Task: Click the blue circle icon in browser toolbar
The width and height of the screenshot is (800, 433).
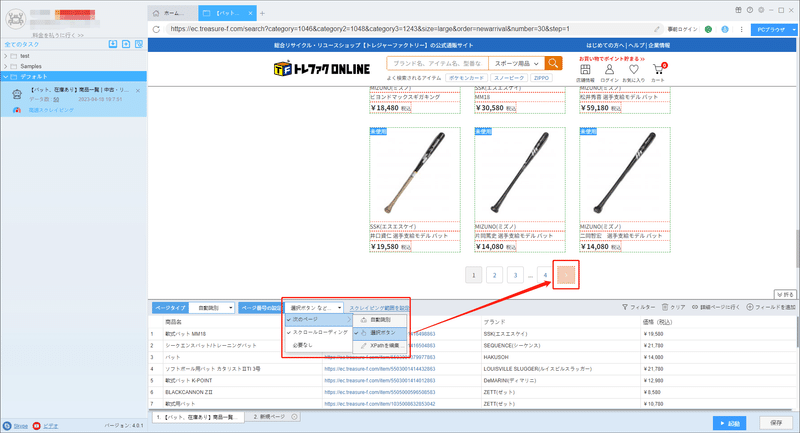Action: pos(724,29)
